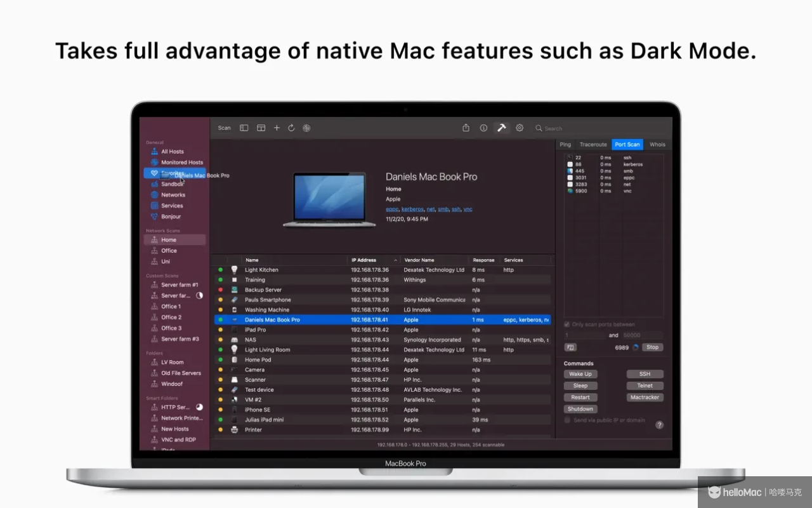
Task: Open Office 2 custom scan
Action: coord(174,317)
